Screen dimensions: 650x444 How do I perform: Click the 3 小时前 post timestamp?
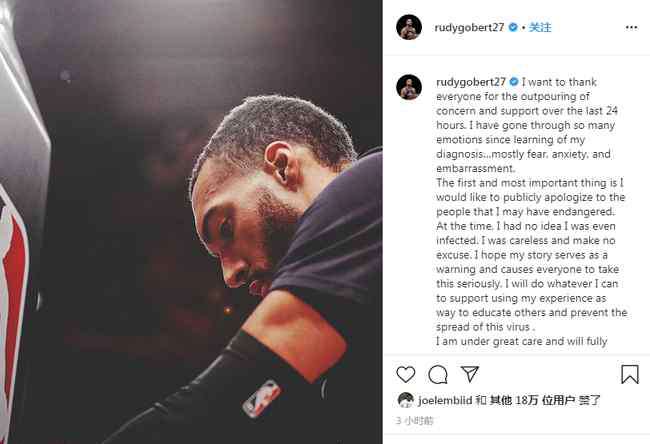pos(415,421)
